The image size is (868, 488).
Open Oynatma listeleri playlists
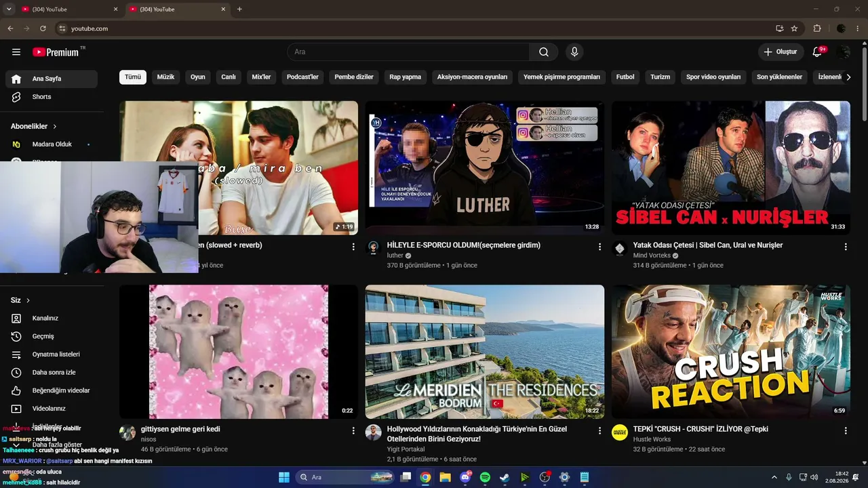(52, 354)
